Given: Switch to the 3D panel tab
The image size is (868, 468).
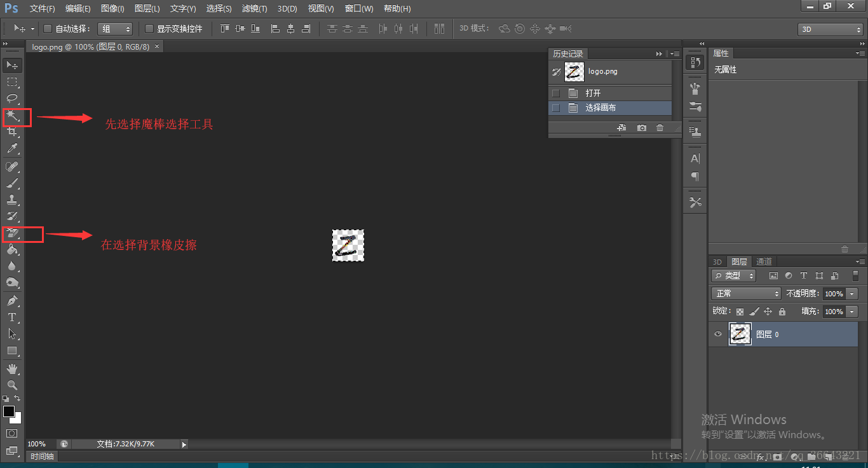Looking at the screenshot, I should pyautogui.click(x=717, y=261).
